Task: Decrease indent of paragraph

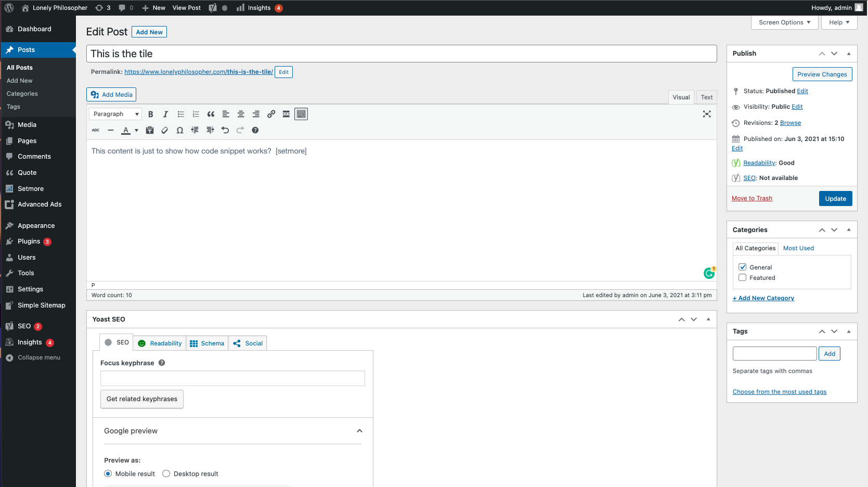Action: (x=195, y=130)
